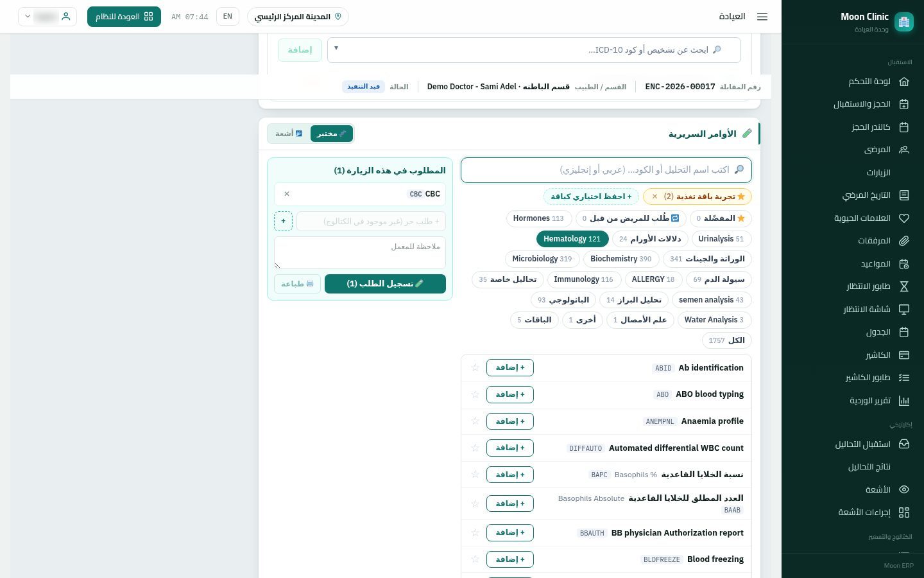Add the Ab identification test

click(x=510, y=368)
